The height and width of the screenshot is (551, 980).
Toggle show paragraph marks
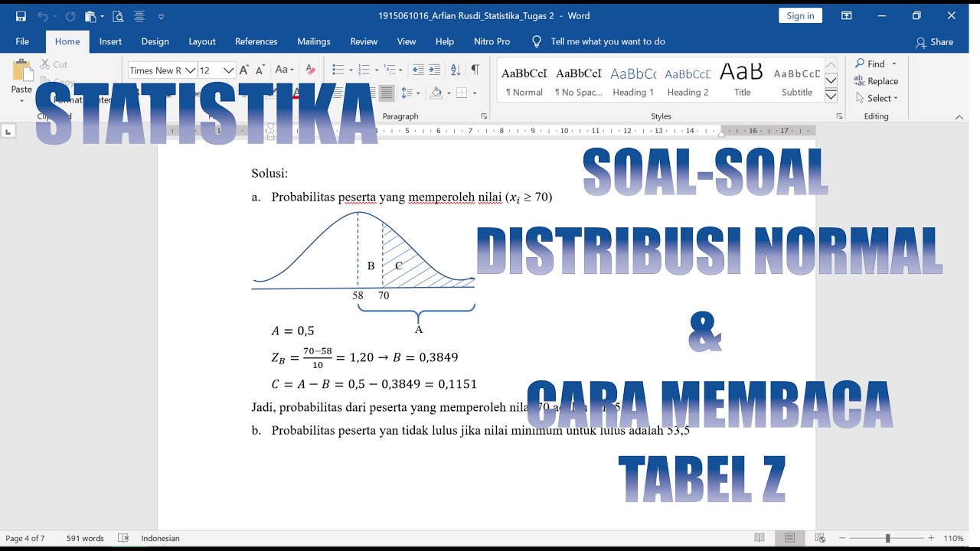[x=475, y=70]
